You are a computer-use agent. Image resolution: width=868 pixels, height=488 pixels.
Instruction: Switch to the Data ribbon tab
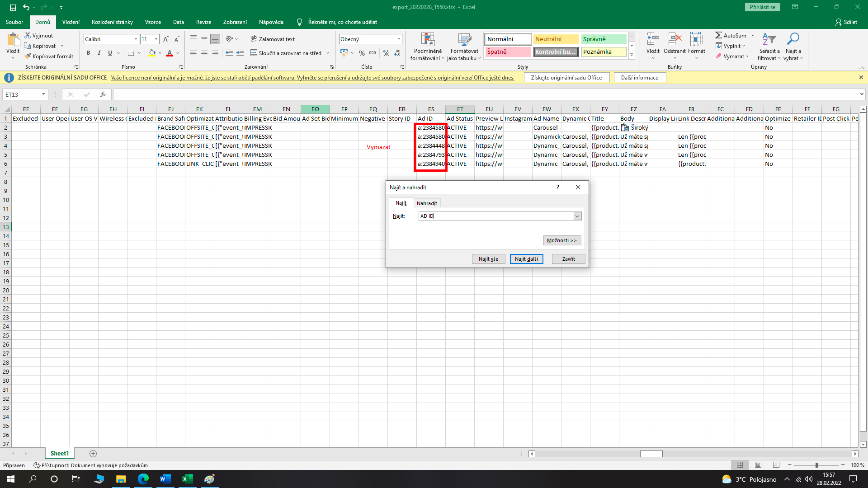pos(178,22)
